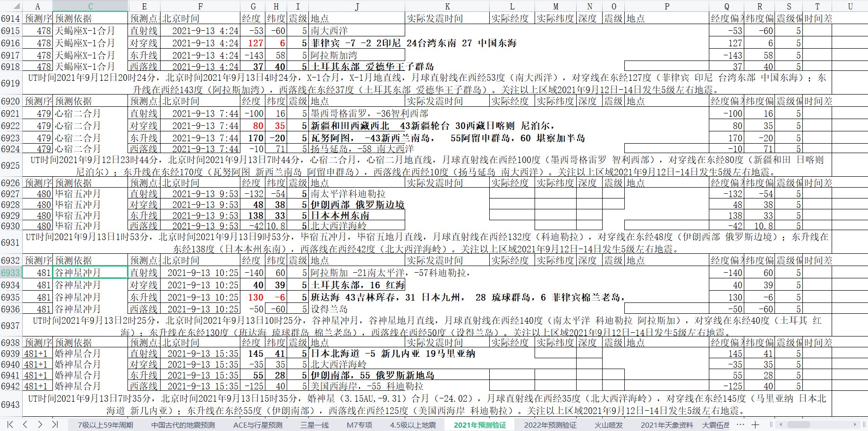Screen dimensions: 868x431
Task: Click the horizontal scrollbar thumb
Action: pos(799,424)
